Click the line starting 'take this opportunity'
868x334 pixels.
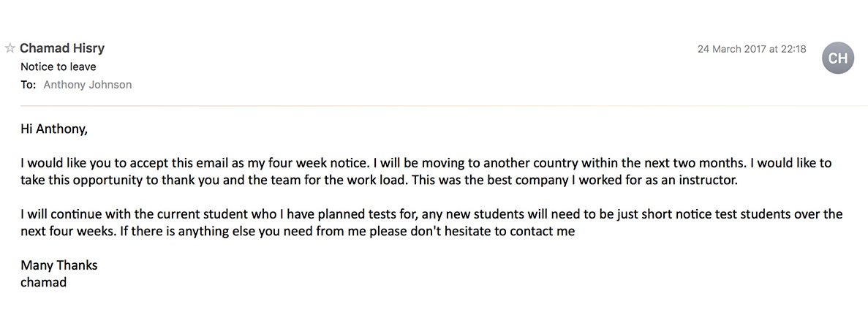point(380,181)
